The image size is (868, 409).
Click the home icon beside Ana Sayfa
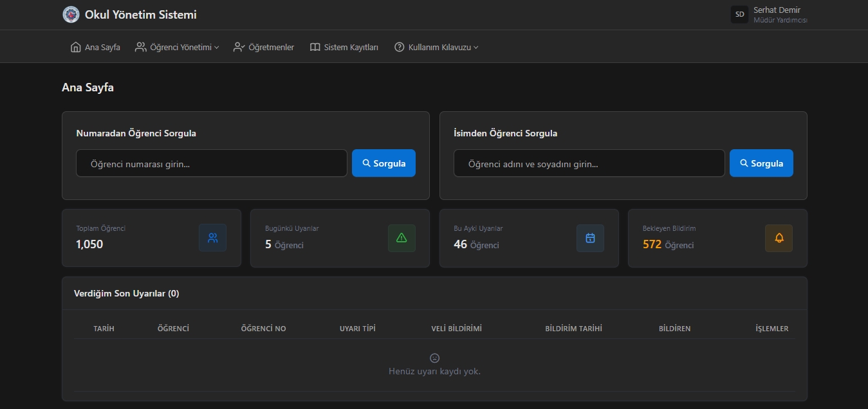(x=76, y=47)
